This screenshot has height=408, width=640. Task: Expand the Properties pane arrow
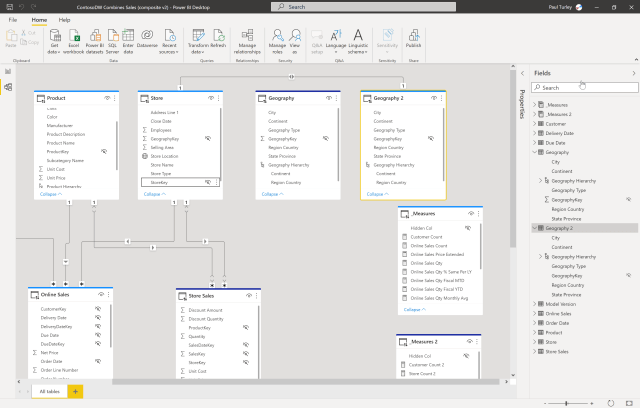pyautogui.click(x=522, y=73)
